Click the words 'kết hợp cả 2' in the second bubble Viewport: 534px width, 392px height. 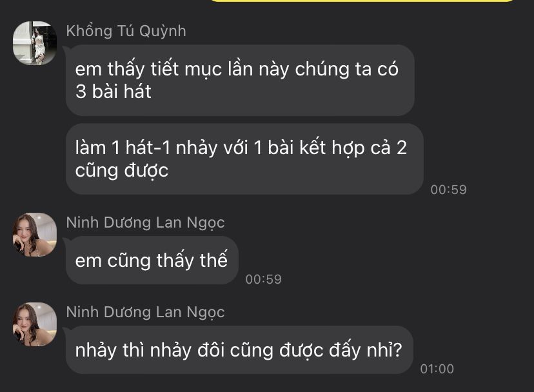pos(353,148)
